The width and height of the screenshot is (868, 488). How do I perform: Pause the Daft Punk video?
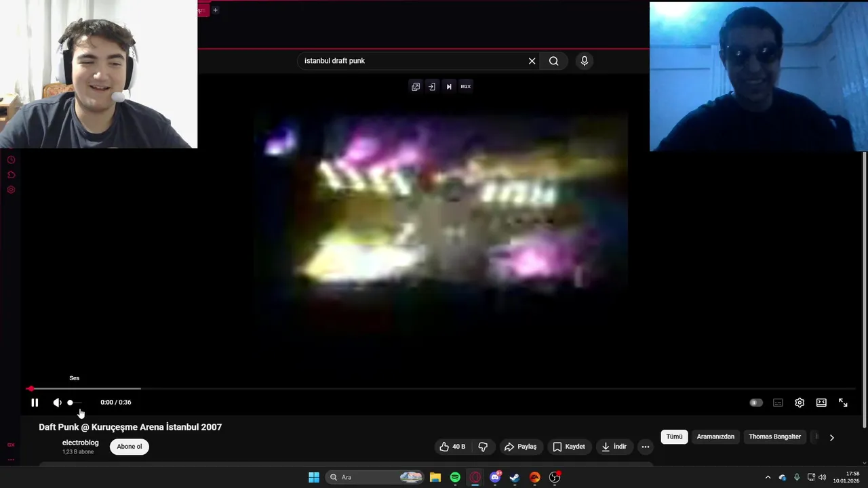35,403
